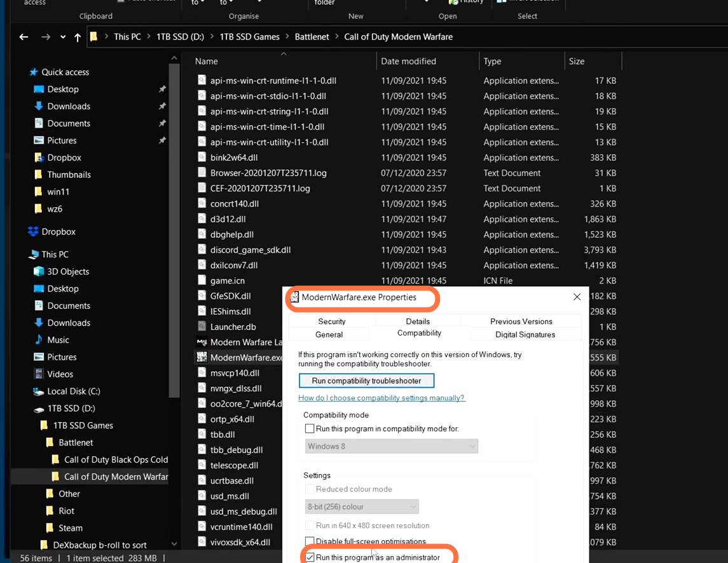
Task: Open 1TB SSD Games tree folder
Action: 83,426
